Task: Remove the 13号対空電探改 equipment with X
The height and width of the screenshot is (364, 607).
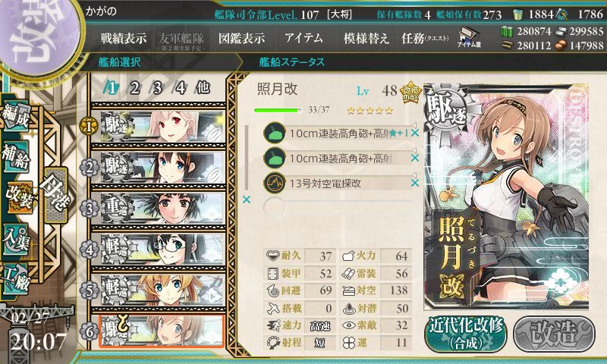Action: 414,183
